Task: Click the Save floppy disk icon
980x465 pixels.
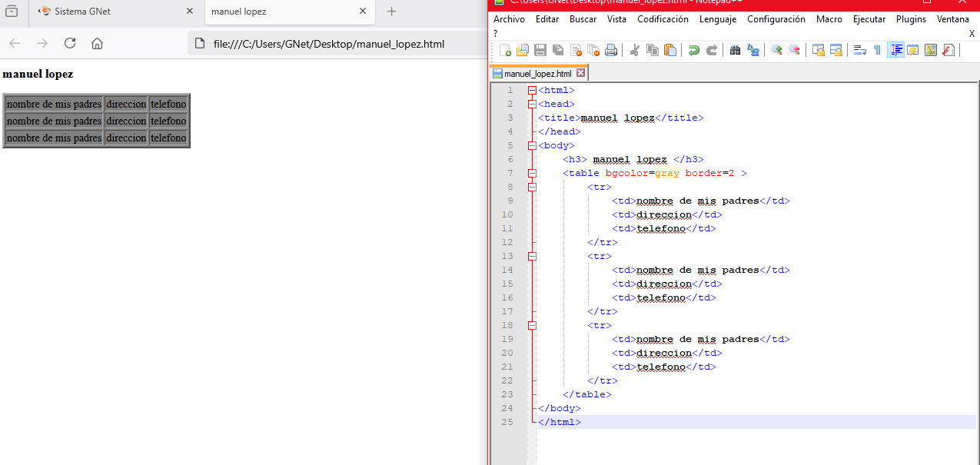Action: pyautogui.click(x=540, y=50)
